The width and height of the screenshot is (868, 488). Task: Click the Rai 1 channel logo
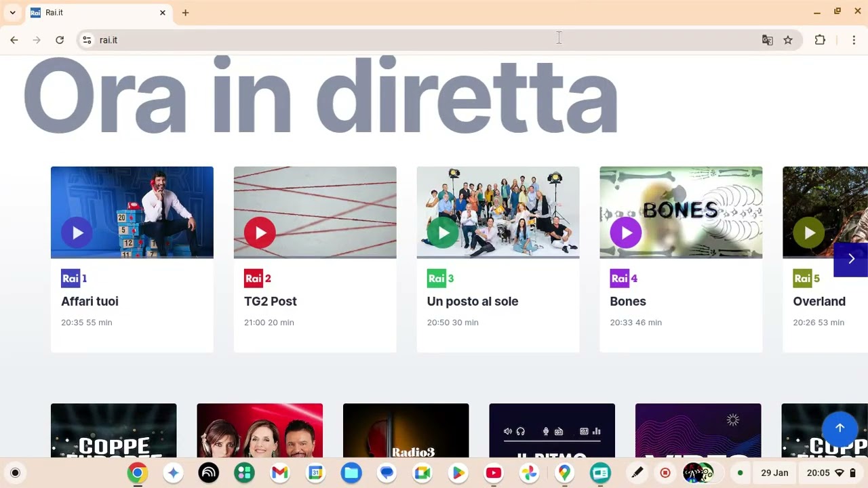[x=74, y=279]
